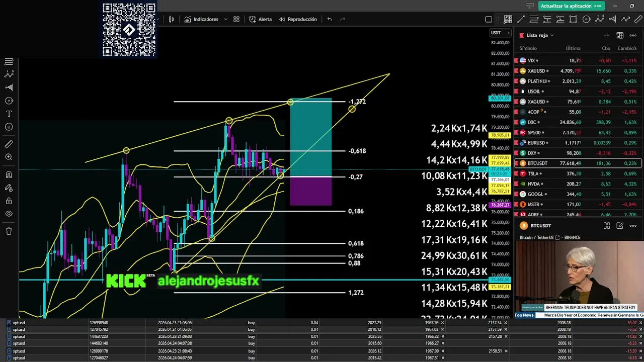
Task: Open watchlist advanced view table icon
Action: (620, 35)
